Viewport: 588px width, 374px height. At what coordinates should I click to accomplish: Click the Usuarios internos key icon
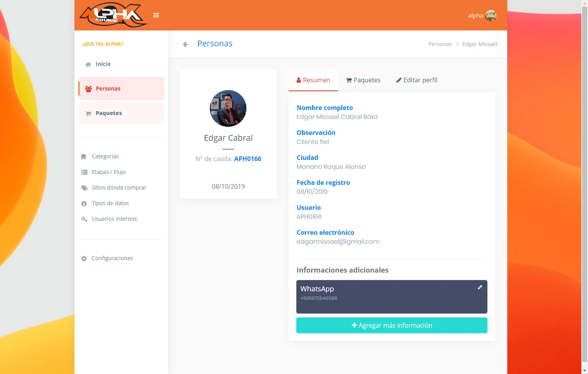click(x=84, y=219)
